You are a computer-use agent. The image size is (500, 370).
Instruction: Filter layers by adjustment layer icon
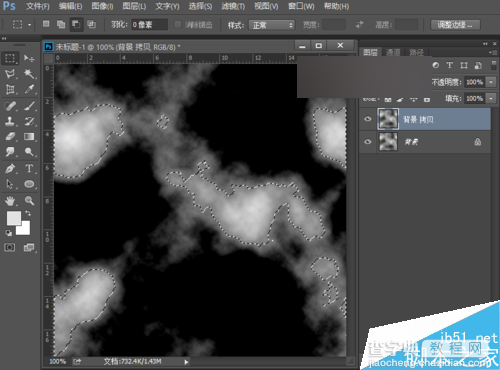pos(436,65)
